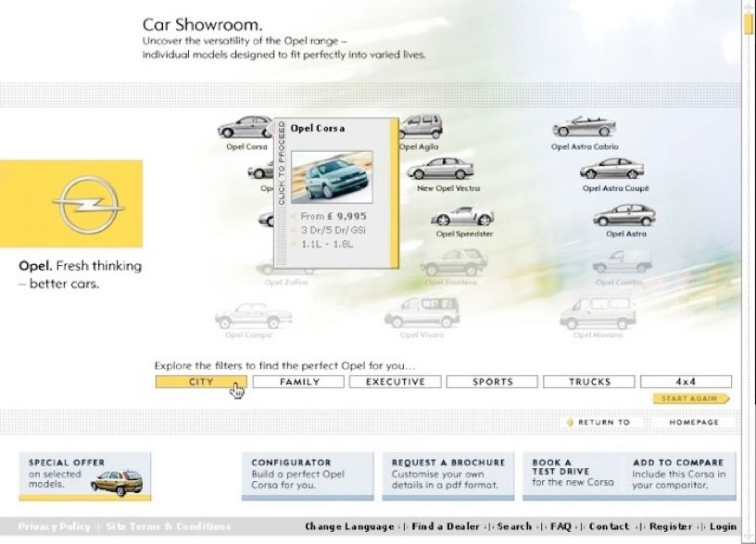The width and height of the screenshot is (756, 544).
Task: Switch to the Sports filter
Action: tap(492, 382)
